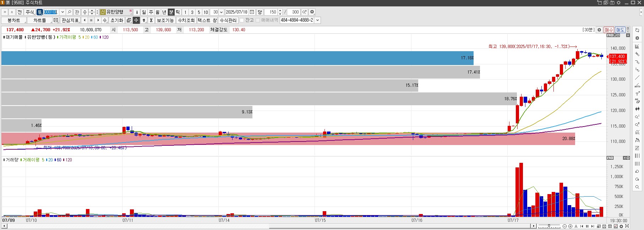Open 수식관리 formula manager

[x=228, y=20]
